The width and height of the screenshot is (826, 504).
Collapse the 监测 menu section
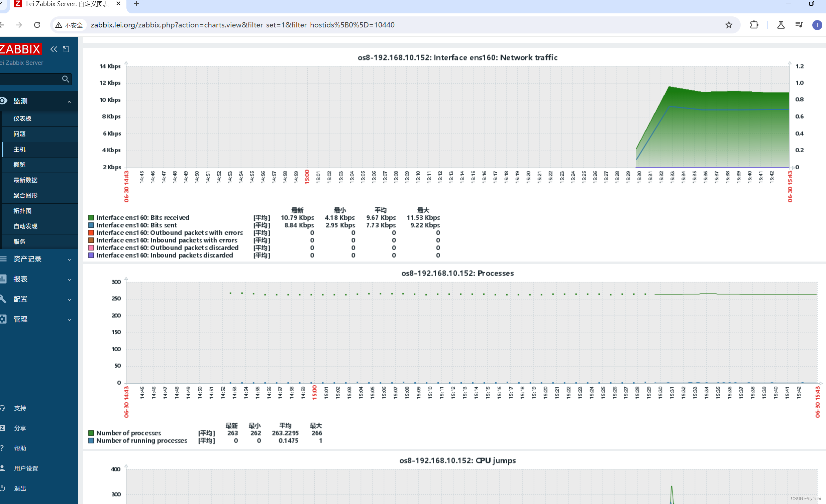(70, 101)
